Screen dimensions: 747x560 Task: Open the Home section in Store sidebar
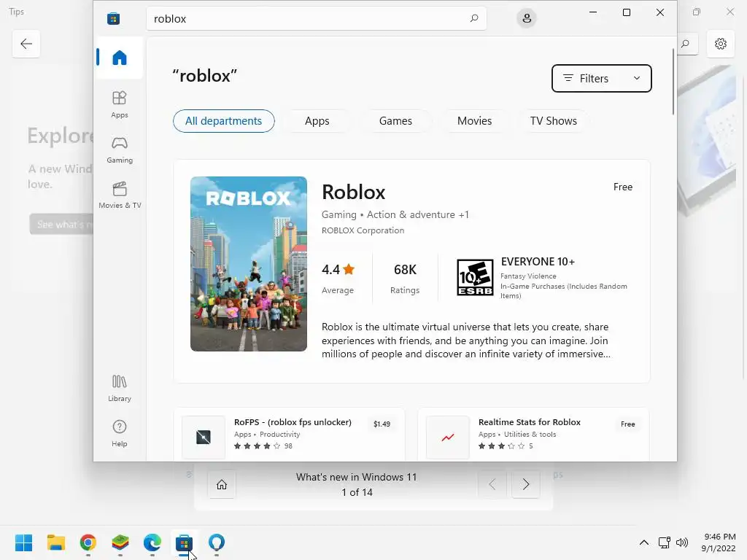point(120,58)
